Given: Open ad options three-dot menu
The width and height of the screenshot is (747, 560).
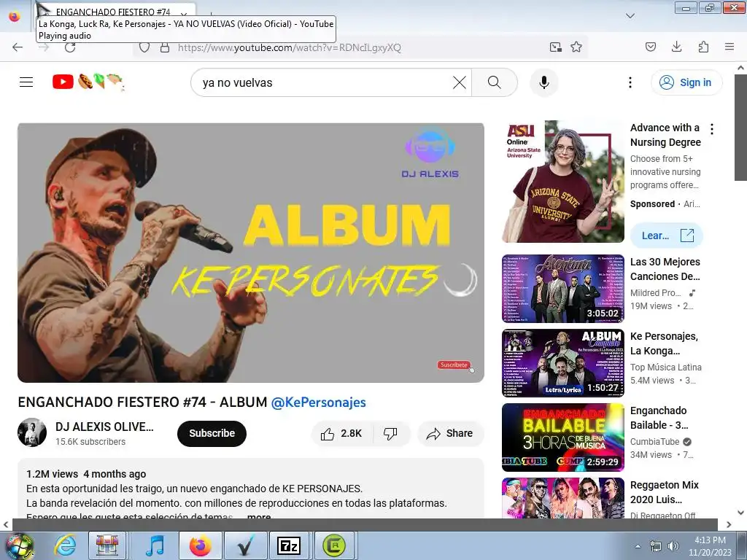Looking at the screenshot, I should (712, 128).
